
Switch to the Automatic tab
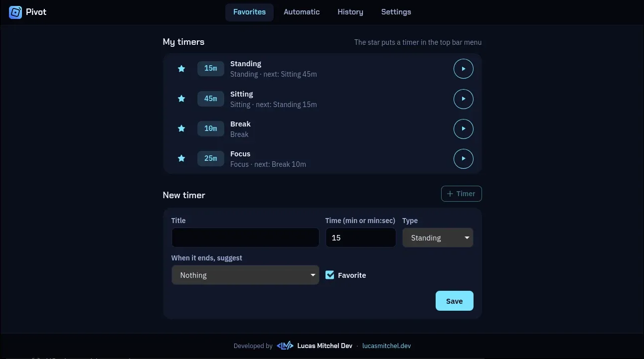click(x=302, y=12)
